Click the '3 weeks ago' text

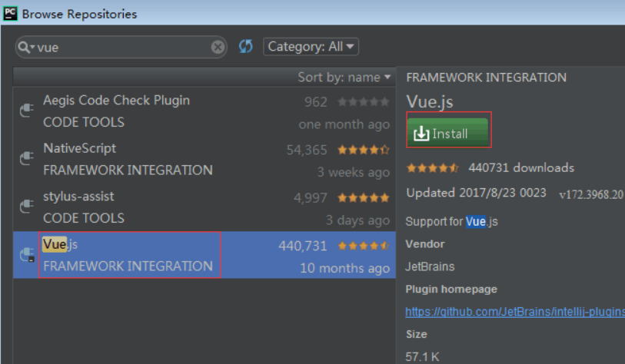click(x=353, y=173)
